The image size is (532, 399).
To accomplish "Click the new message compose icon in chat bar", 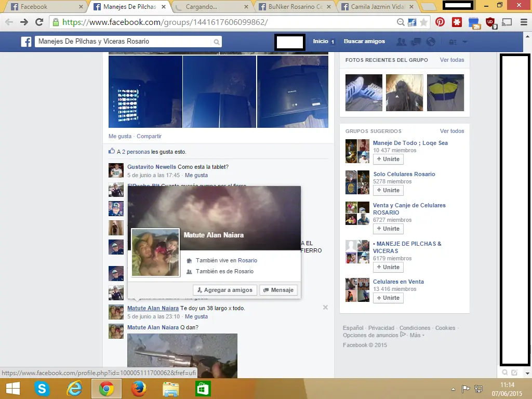I will tap(514, 373).
